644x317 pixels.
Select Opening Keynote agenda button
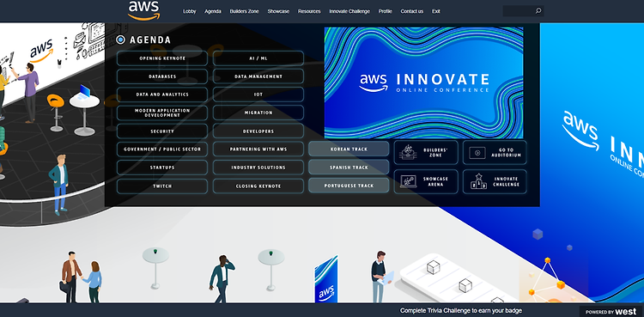pyautogui.click(x=162, y=58)
